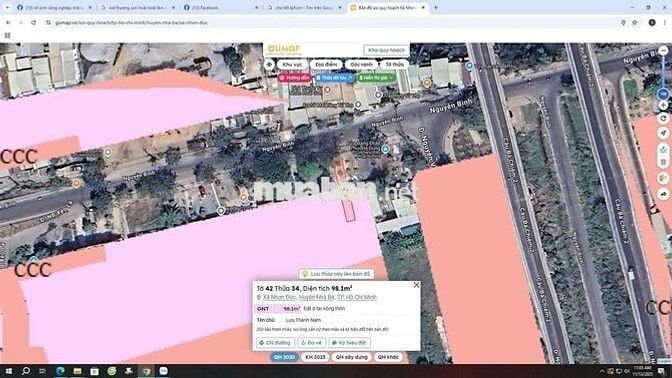Switch to the QH khác tab

point(388,357)
